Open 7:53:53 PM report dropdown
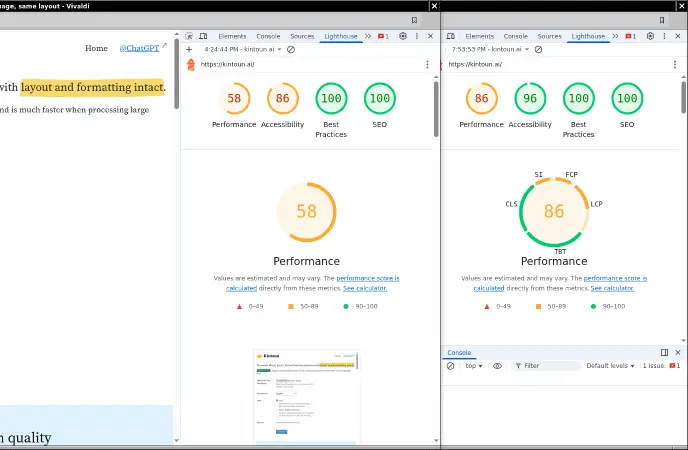 [490, 50]
